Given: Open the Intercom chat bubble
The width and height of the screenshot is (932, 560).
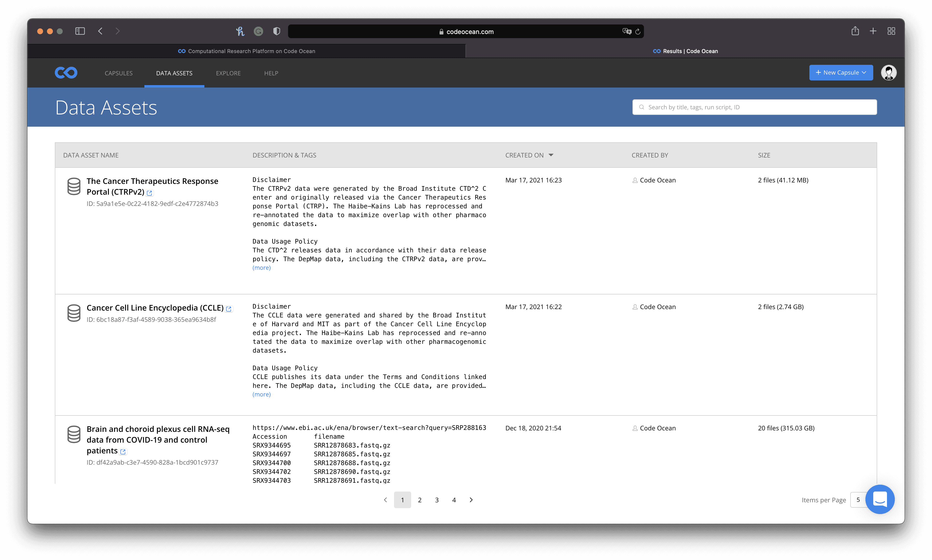Looking at the screenshot, I should (880, 499).
